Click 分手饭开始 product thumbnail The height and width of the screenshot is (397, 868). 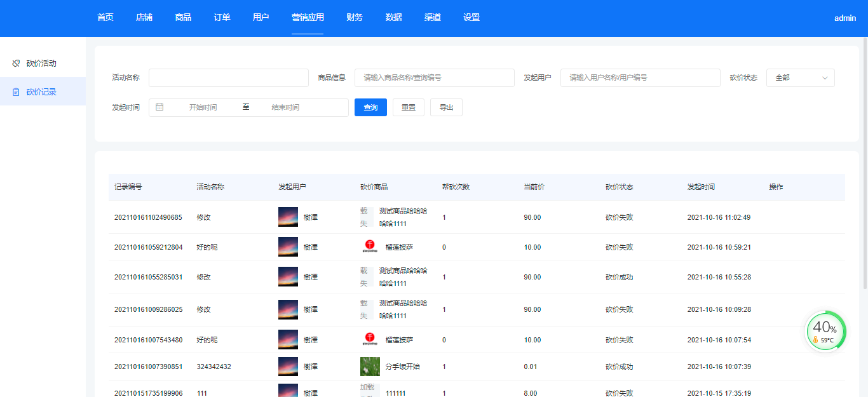pyautogui.click(x=370, y=367)
